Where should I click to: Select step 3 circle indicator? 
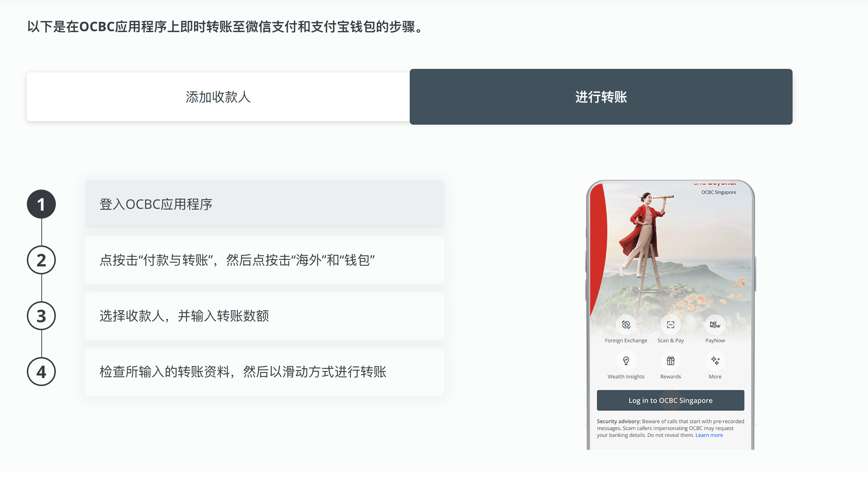click(41, 316)
